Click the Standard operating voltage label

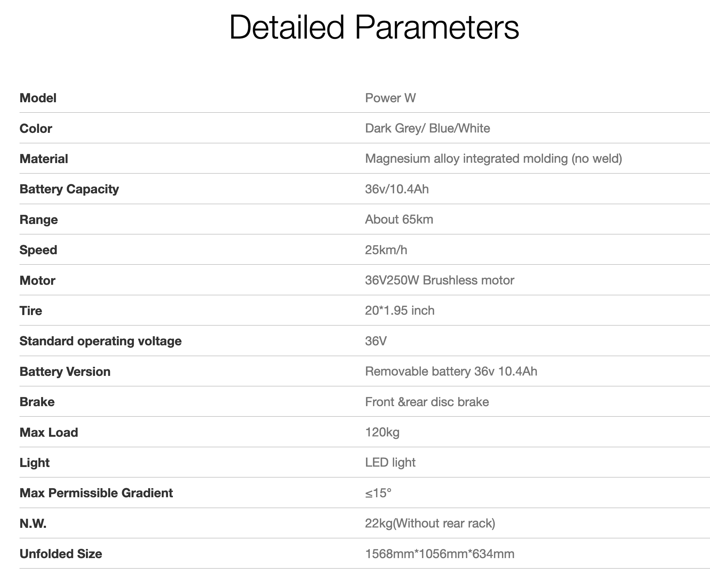[x=101, y=341]
